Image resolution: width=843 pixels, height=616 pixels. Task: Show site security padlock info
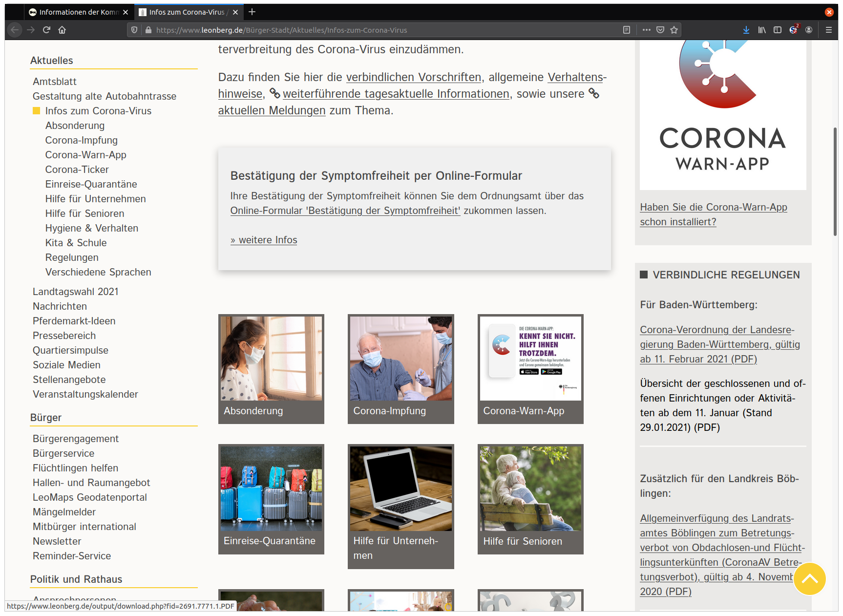148,30
